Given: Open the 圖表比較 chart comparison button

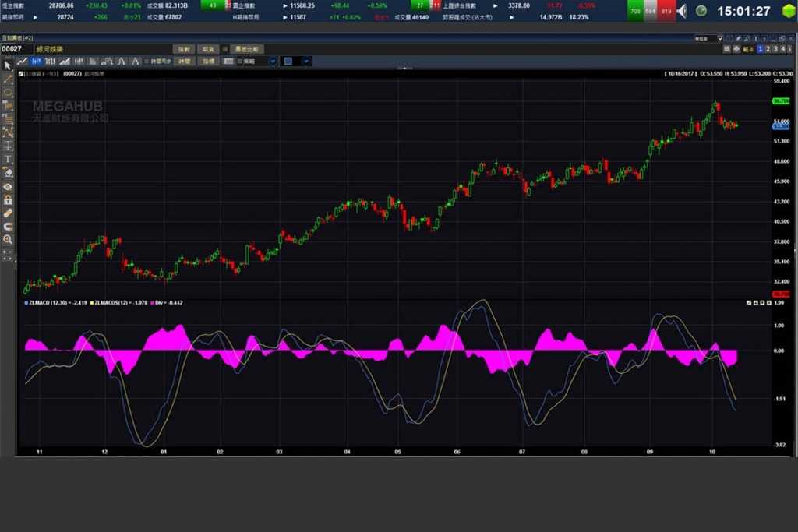Looking at the screenshot, I should click(x=247, y=49).
